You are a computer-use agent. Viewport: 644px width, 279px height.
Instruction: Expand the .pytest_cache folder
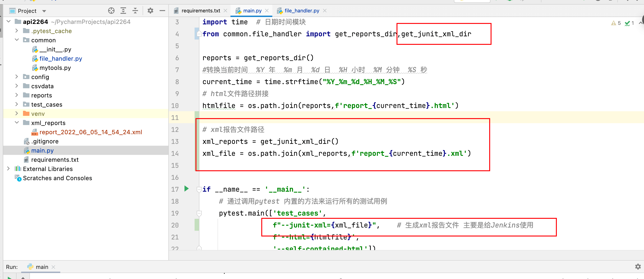[17, 31]
